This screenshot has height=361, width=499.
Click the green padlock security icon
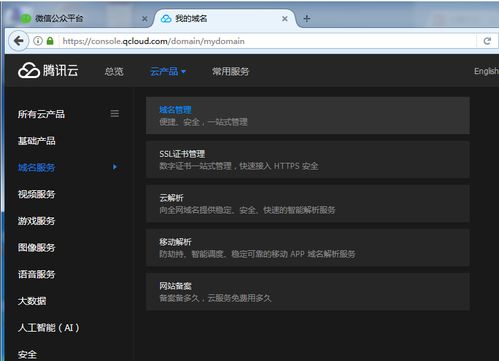click(x=50, y=41)
